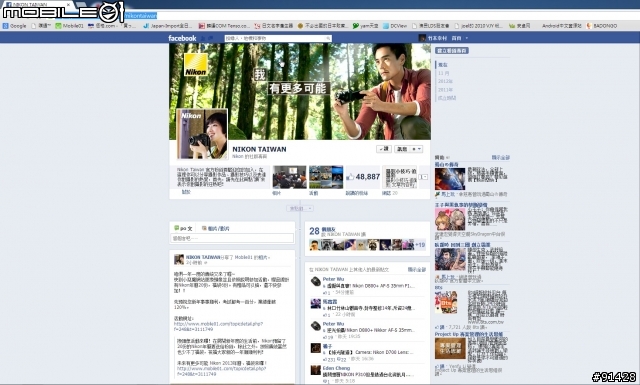Click the Project Up ad title link
Image resolution: width=640 pixels, height=385 pixels.
coord(469,334)
